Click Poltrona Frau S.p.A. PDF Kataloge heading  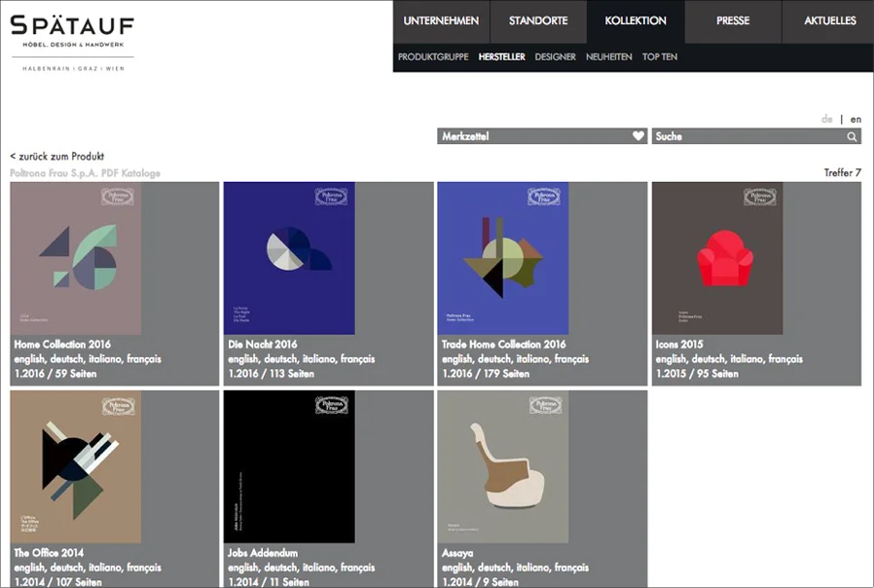pos(86,173)
